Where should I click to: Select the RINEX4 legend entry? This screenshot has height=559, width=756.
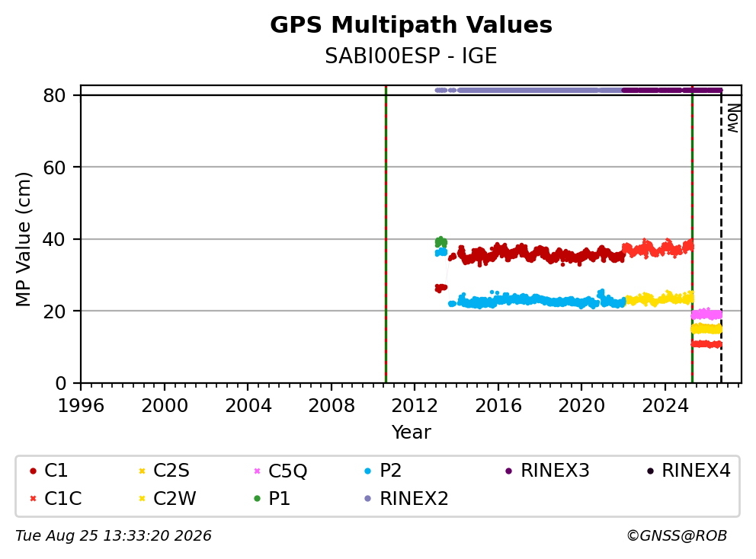688,471
